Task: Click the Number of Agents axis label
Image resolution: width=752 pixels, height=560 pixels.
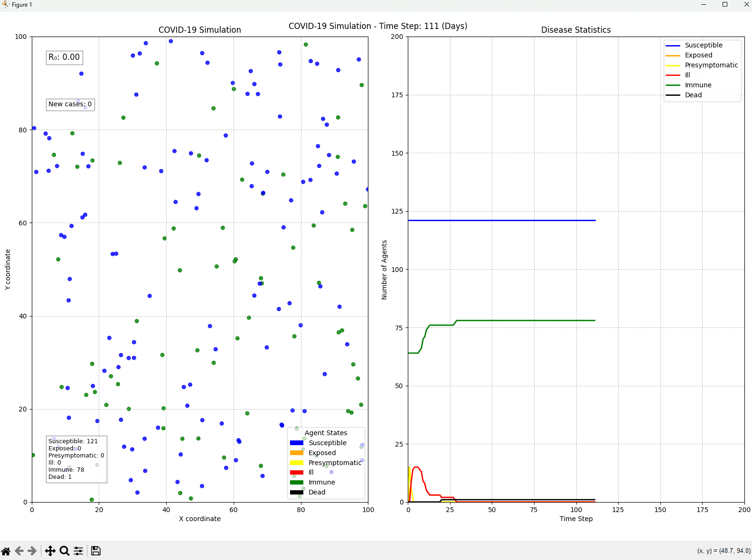Action: tap(384, 270)
